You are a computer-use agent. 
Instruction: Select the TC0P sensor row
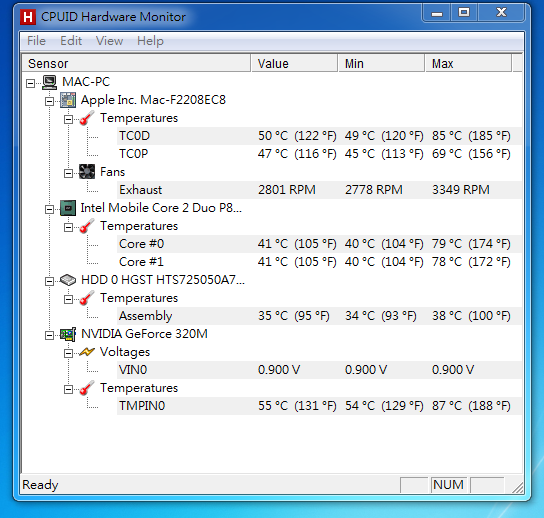click(319, 154)
